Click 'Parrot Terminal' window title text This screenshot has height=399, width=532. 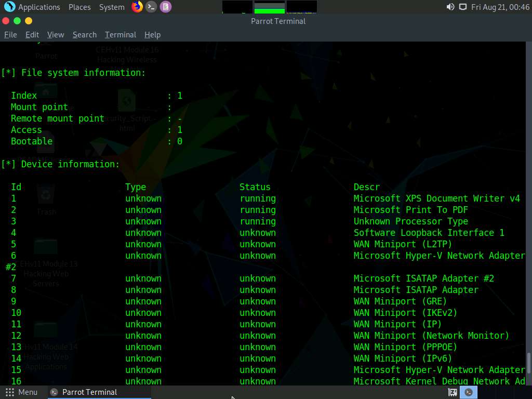click(x=278, y=21)
